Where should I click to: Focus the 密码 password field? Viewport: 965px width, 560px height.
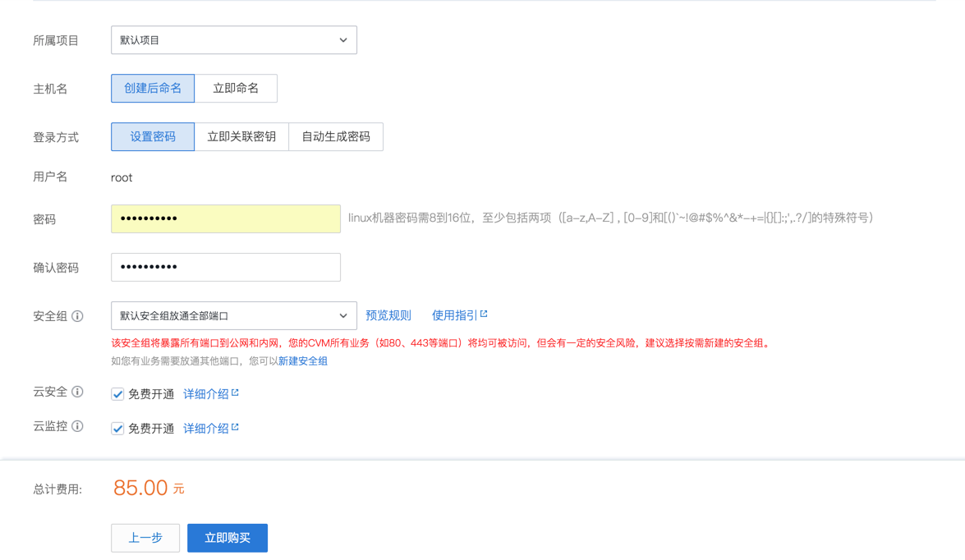click(226, 218)
